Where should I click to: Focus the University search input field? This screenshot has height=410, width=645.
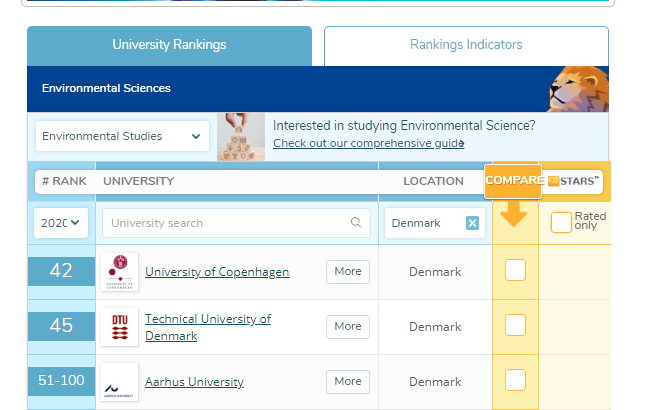click(x=237, y=223)
